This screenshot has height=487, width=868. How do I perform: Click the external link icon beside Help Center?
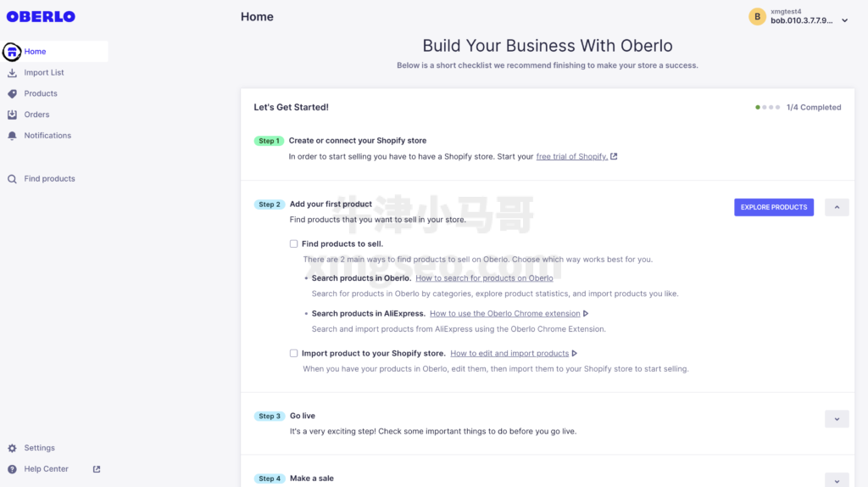click(x=97, y=469)
